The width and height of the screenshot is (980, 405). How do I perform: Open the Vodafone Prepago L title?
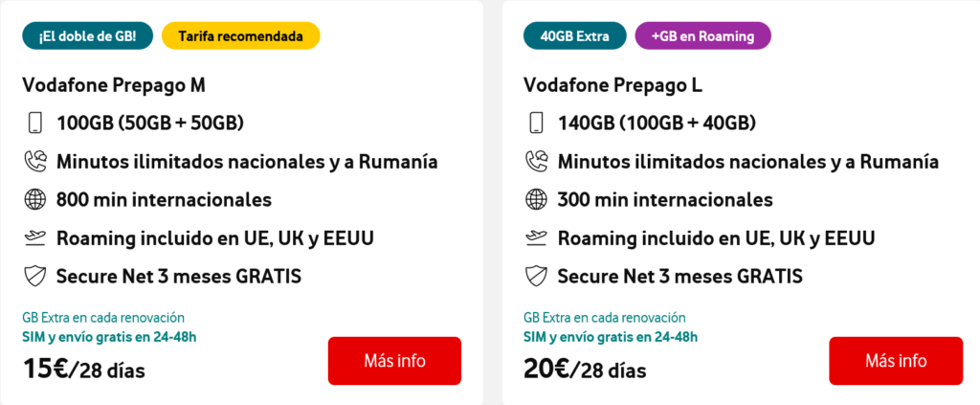(613, 85)
